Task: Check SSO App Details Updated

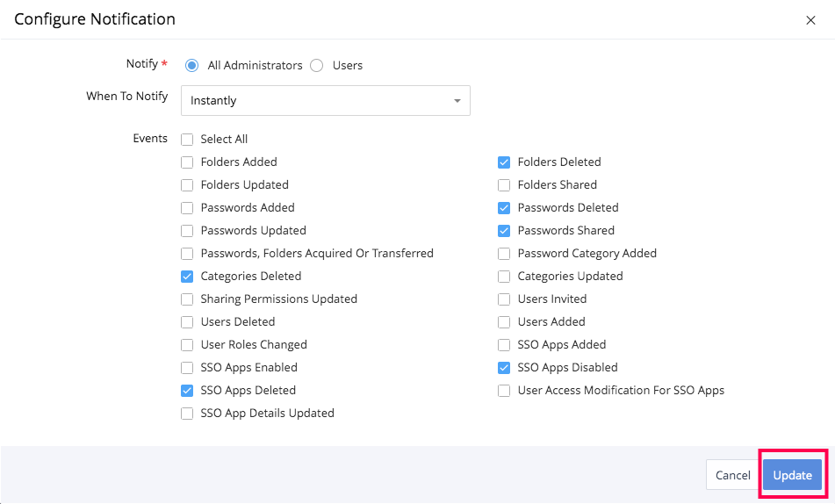Action: point(187,413)
